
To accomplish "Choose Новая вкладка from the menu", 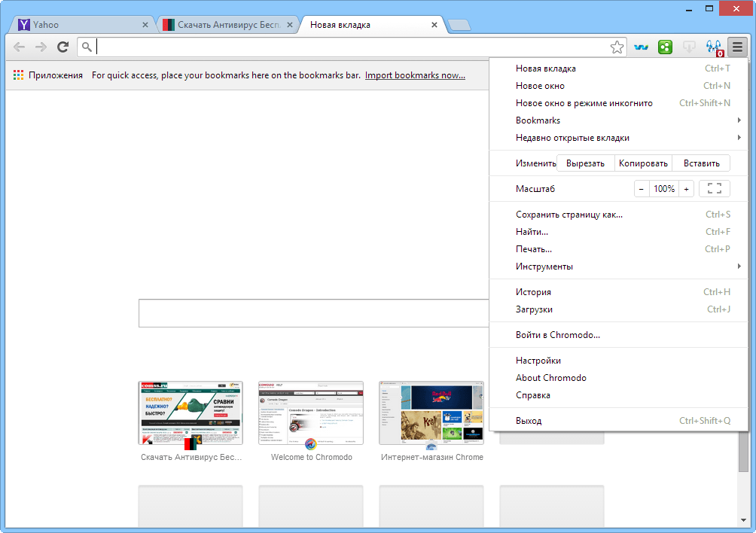I will tap(619, 69).
